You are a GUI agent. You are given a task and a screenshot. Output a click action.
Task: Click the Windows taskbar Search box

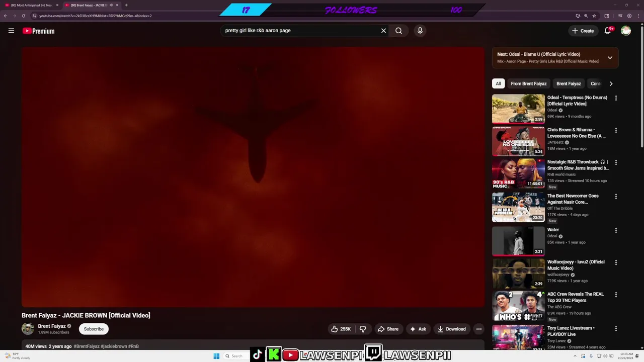click(235, 356)
